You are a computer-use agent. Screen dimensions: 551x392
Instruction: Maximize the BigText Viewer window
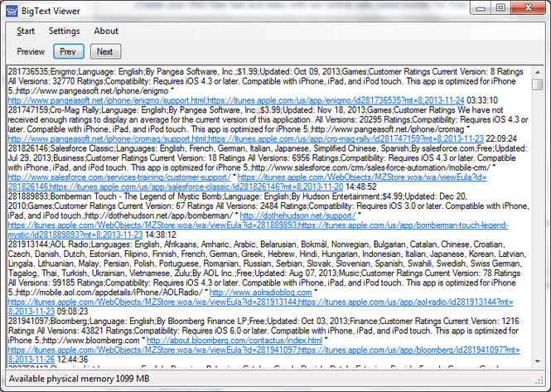tap(500, 8)
